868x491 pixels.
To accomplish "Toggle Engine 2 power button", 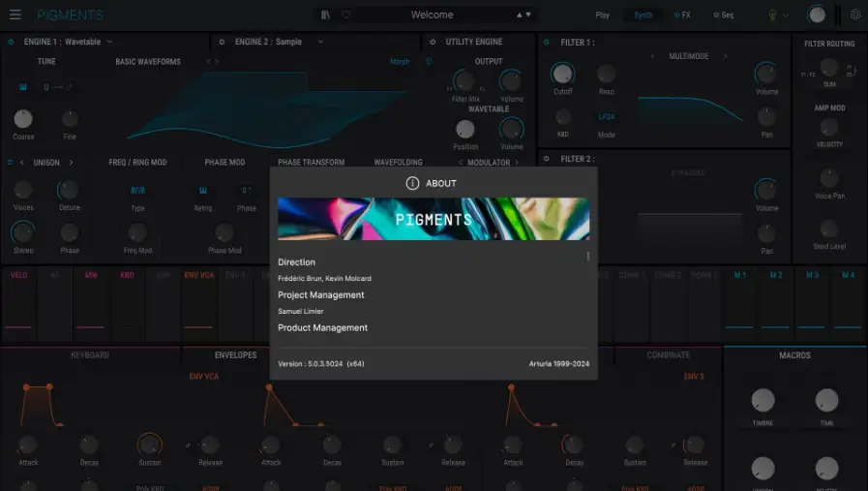I will (x=222, y=42).
